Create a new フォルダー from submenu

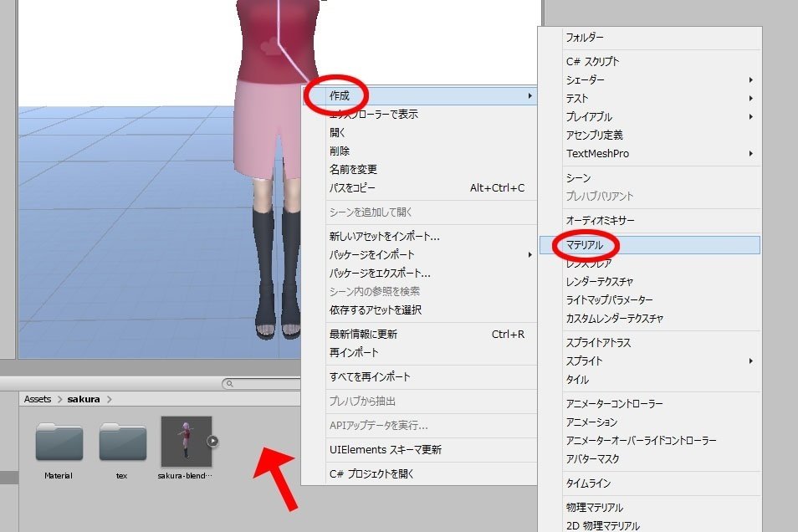tap(649, 37)
